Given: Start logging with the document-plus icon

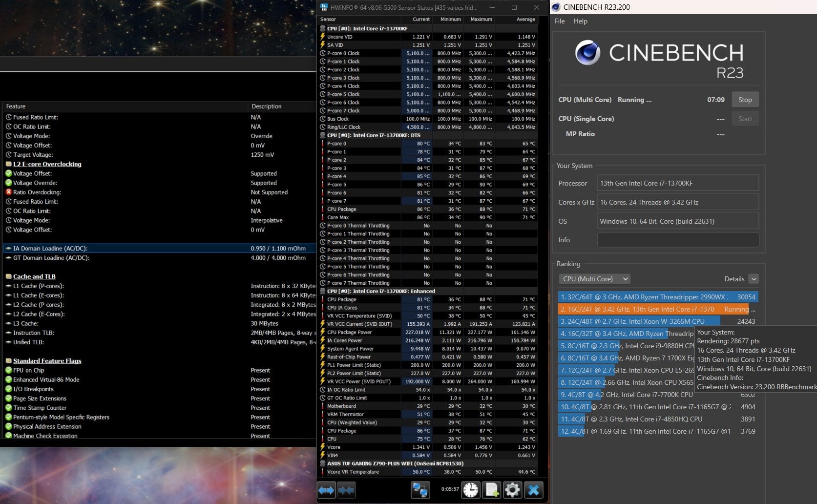Looking at the screenshot, I should coord(492,490).
